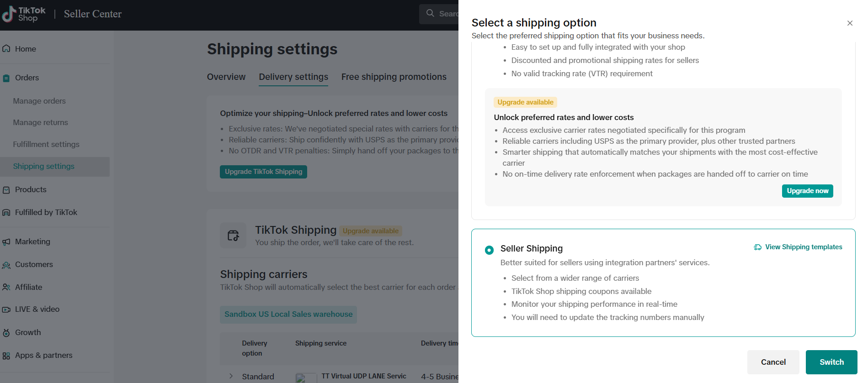Click the Apps & partners label
The height and width of the screenshot is (383, 868).
coord(43,355)
